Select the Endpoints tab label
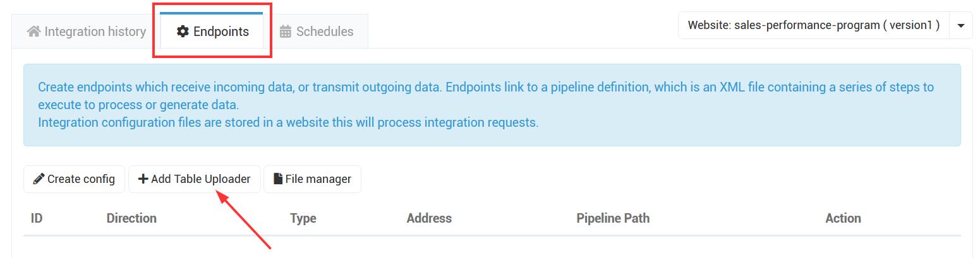This screenshot has width=980, height=258. point(221,31)
